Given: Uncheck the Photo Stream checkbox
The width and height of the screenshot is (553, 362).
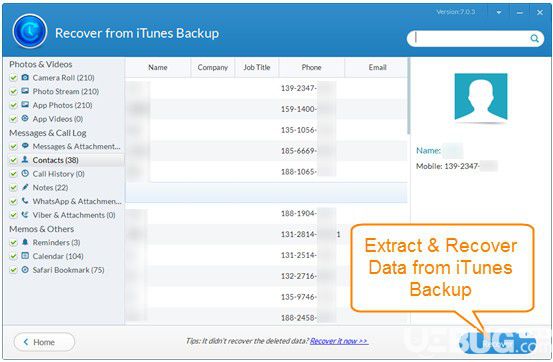Looking at the screenshot, I should click(x=13, y=91).
